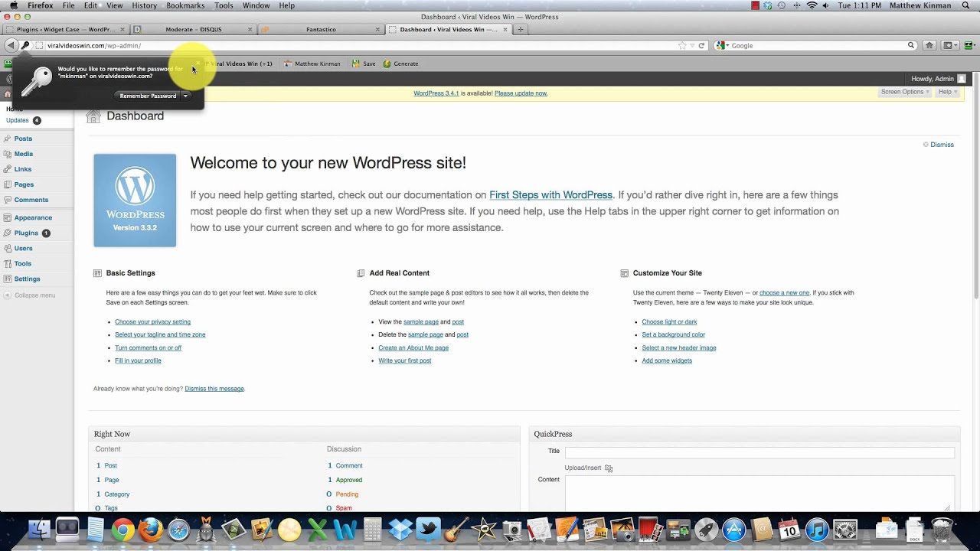Focus the QuickPress Title field
980x551 pixels.
click(759, 452)
